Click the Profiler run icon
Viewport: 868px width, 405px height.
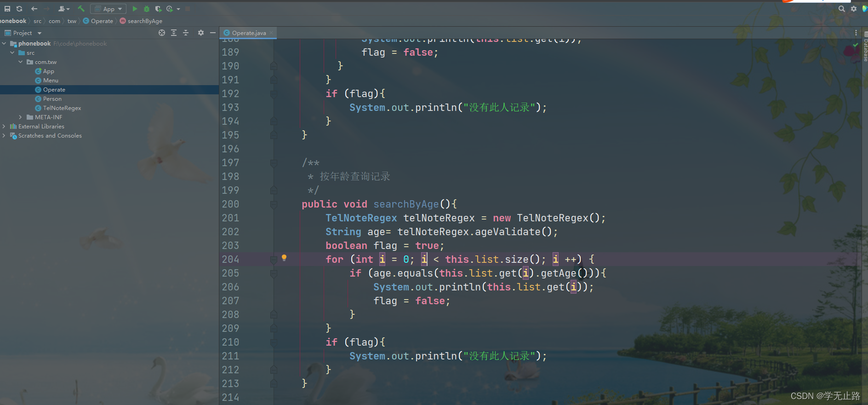(x=170, y=9)
